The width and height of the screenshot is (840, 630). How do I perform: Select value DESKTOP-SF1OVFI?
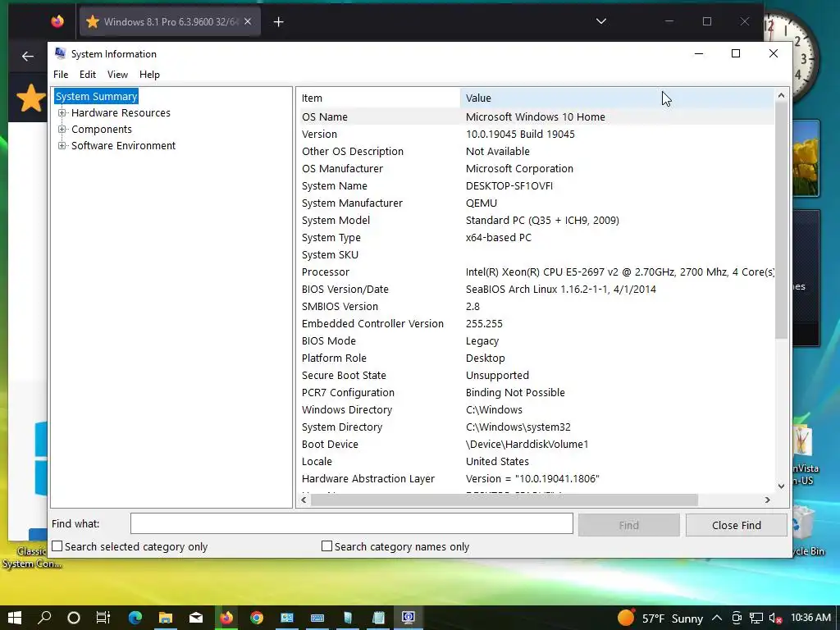[x=509, y=186]
